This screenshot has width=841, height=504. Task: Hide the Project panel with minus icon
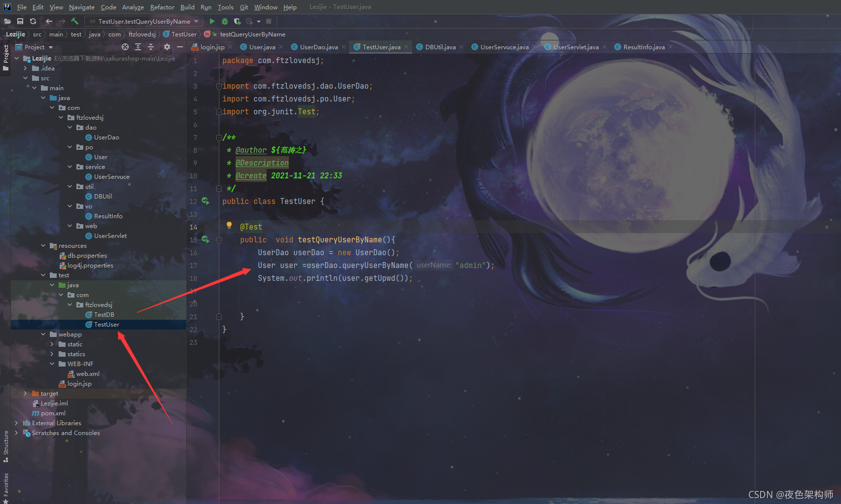pos(180,47)
